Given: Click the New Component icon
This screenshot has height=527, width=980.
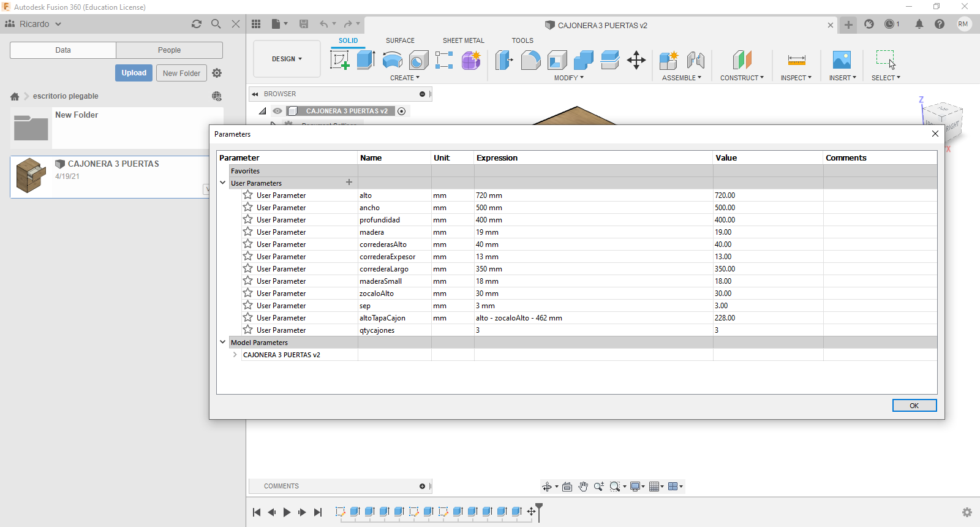Looking at the screenshot, I should tap(669, 60).
